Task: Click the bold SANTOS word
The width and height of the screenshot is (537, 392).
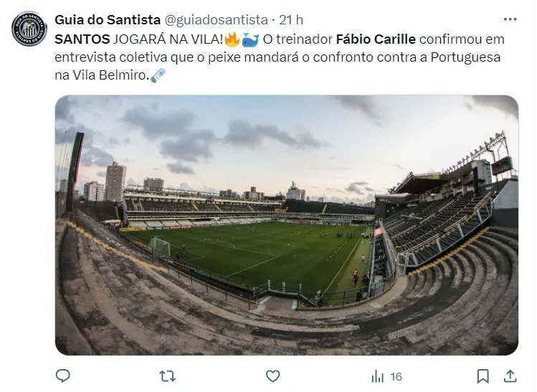Action: coord(82,38)
